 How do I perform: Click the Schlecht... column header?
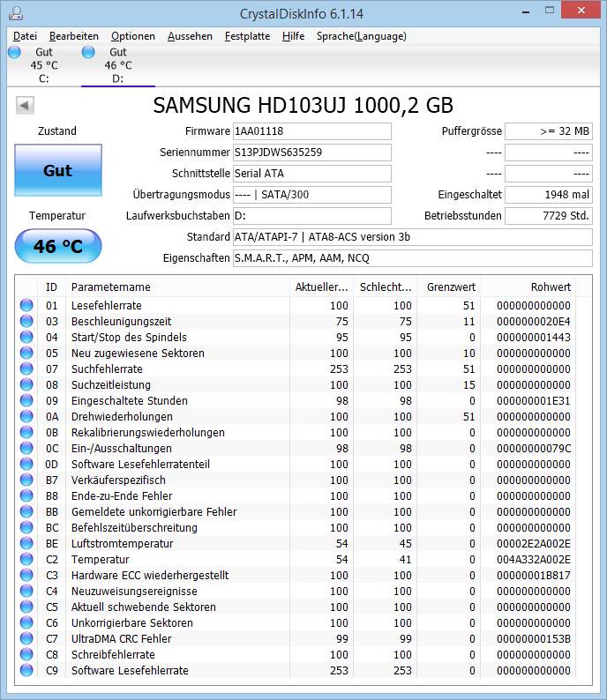click(386, 287)
